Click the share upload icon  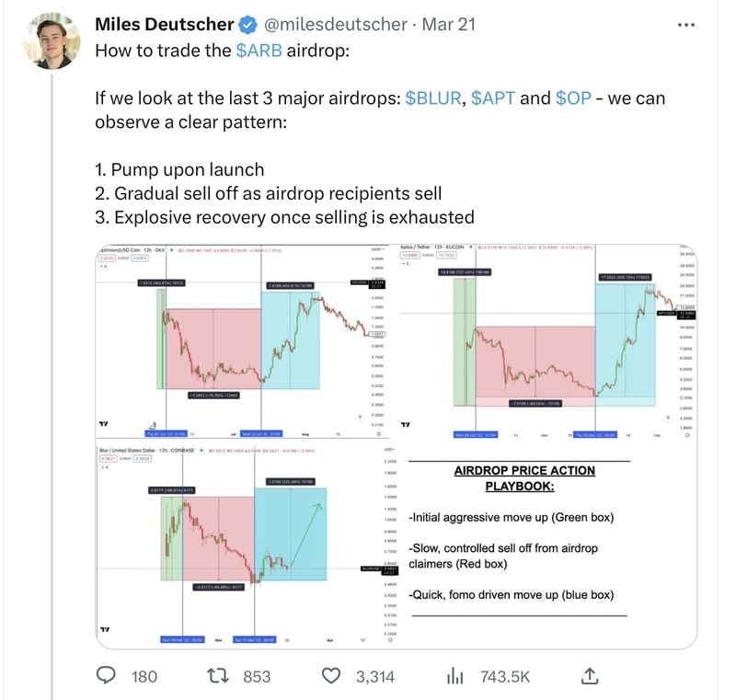pyautogui.click(x=589, y=676)
